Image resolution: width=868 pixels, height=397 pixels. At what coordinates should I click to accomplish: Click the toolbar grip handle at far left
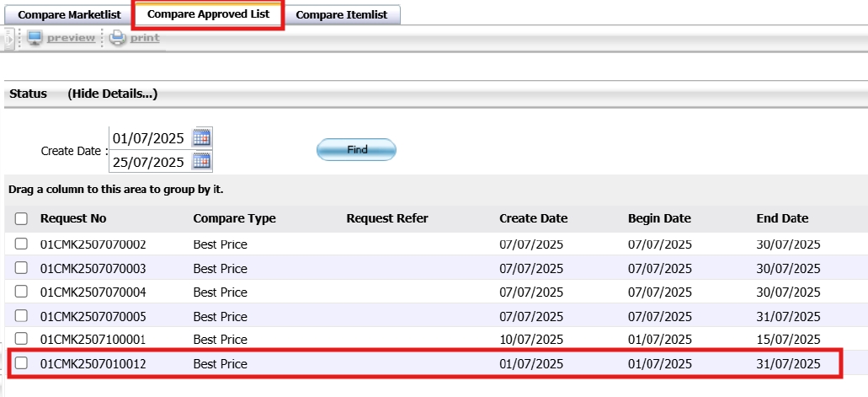(9, 38)
